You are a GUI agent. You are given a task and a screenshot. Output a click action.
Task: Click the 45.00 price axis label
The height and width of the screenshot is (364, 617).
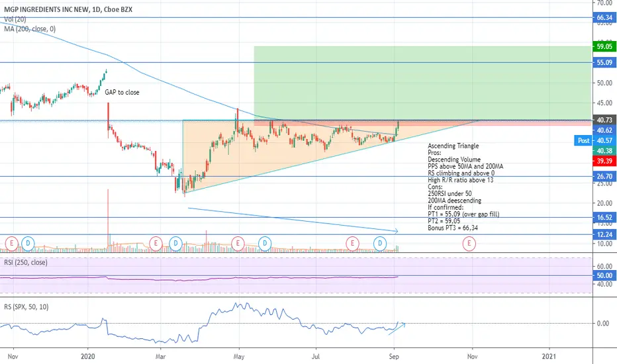(x=604, y=103)
